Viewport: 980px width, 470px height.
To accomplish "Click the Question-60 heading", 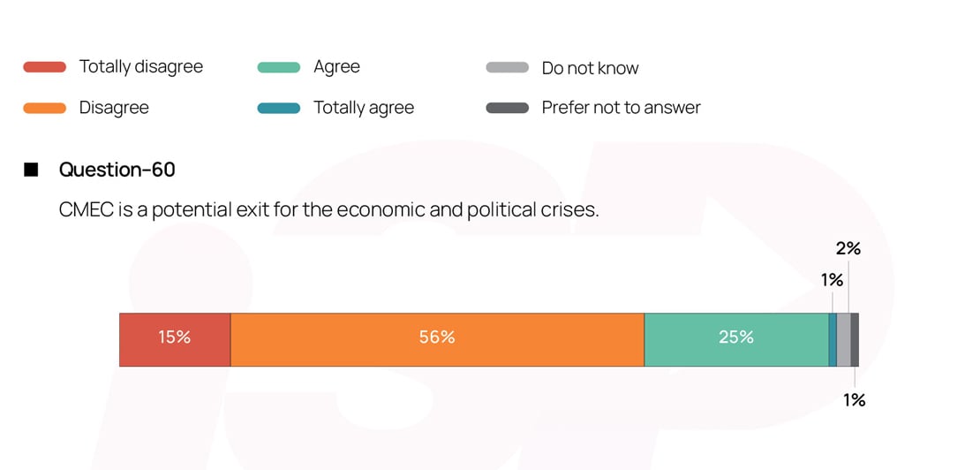I will [117, 170].
